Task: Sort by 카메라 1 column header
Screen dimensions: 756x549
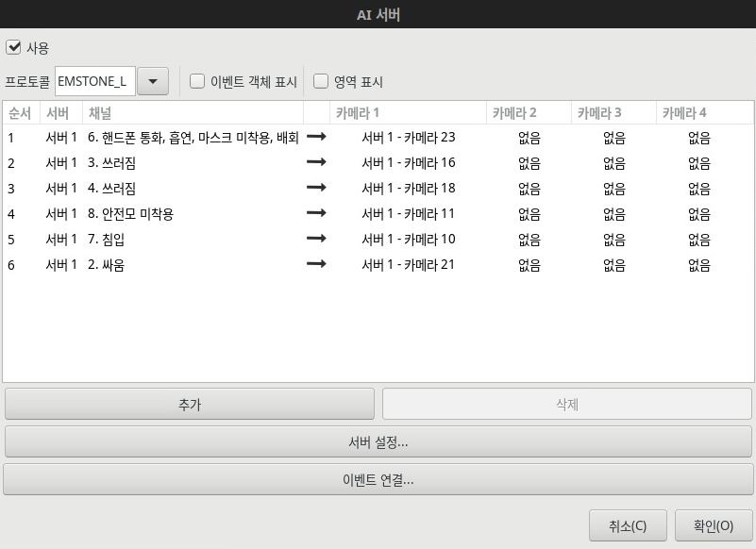Action: click(408, 113)
